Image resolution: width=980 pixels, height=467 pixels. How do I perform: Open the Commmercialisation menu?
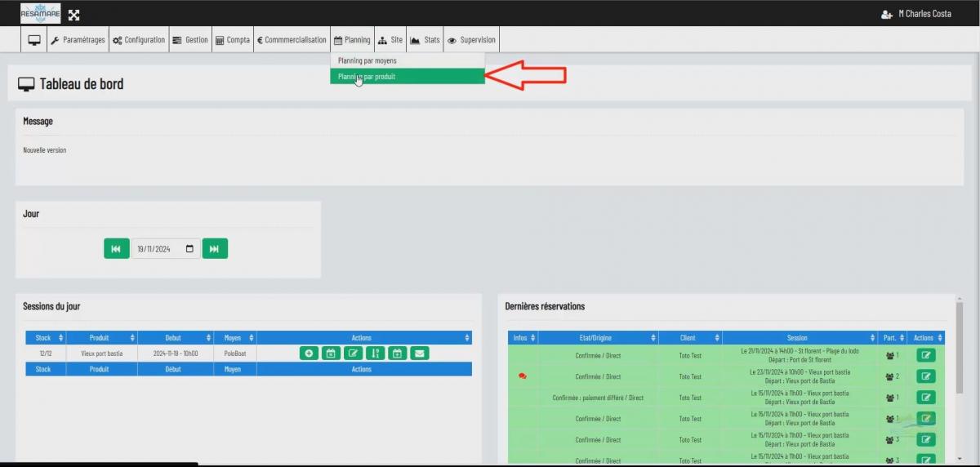292,39
